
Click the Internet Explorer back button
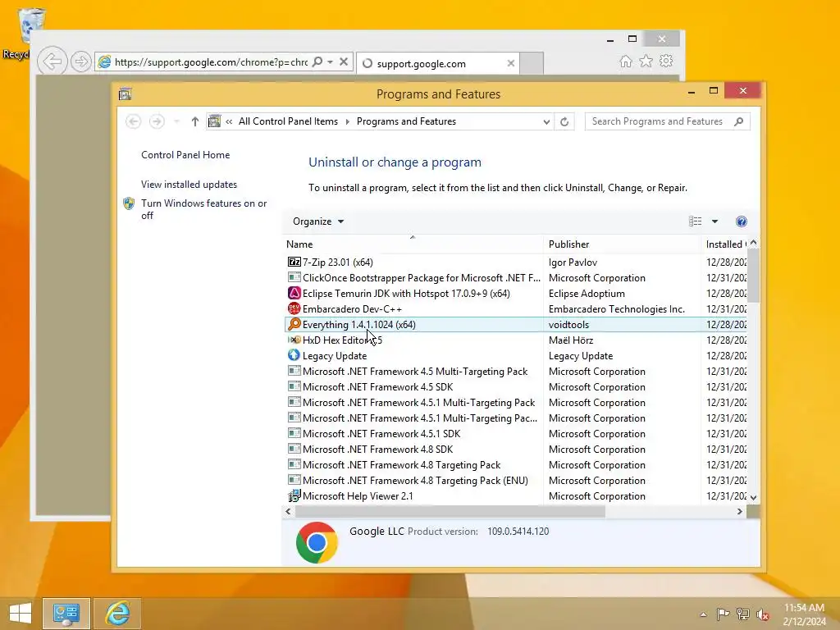click(x=52, y=62)
